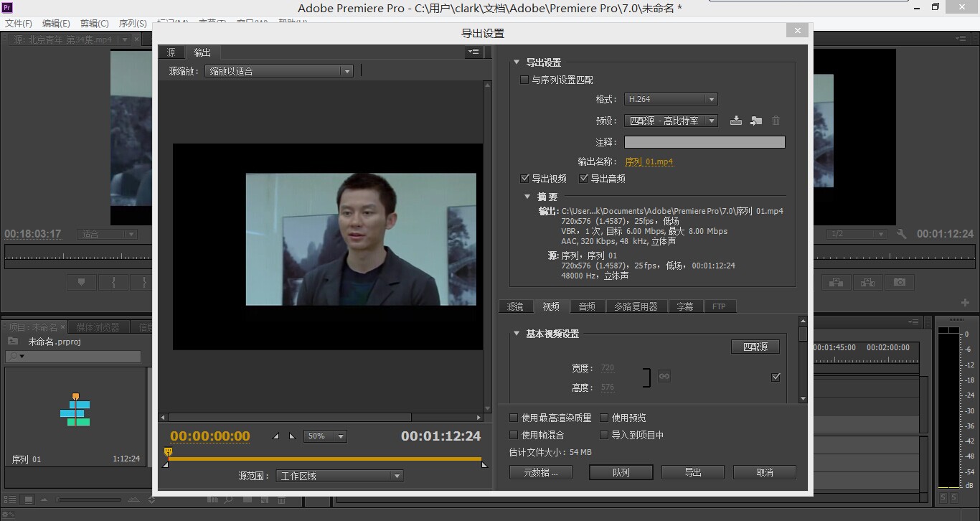Click the Export Frame camera icon
This screenshot has height=521, width=980.
(x=900, y=283)
